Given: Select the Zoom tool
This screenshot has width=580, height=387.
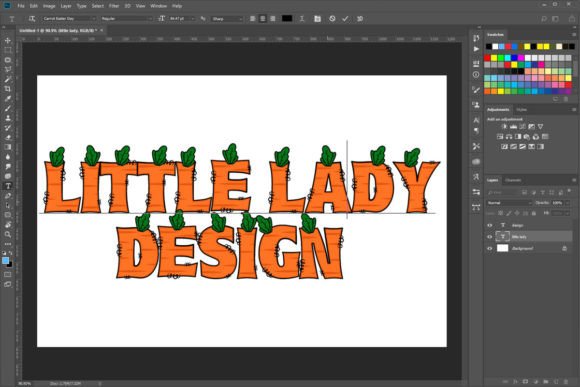Looking at the screenshot, I should tap(8, 234).
